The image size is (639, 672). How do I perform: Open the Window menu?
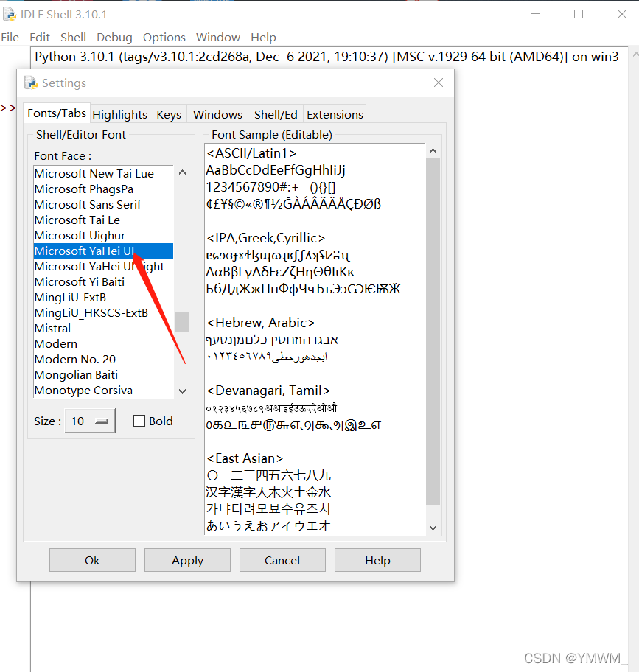coord(218,38)
